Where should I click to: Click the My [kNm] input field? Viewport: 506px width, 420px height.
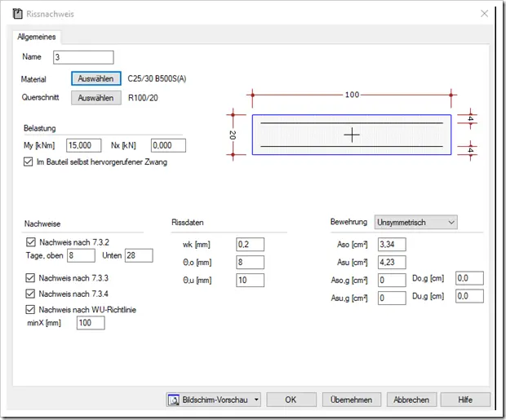pyautogui.click(x=83, y=145)
